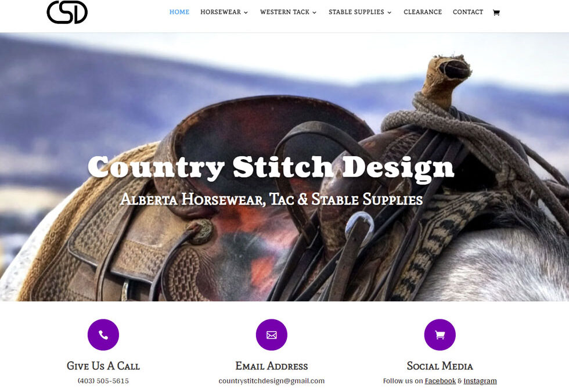569x392 pixels.
Task: Follow the Instagram link
Action: pos(480,381)
